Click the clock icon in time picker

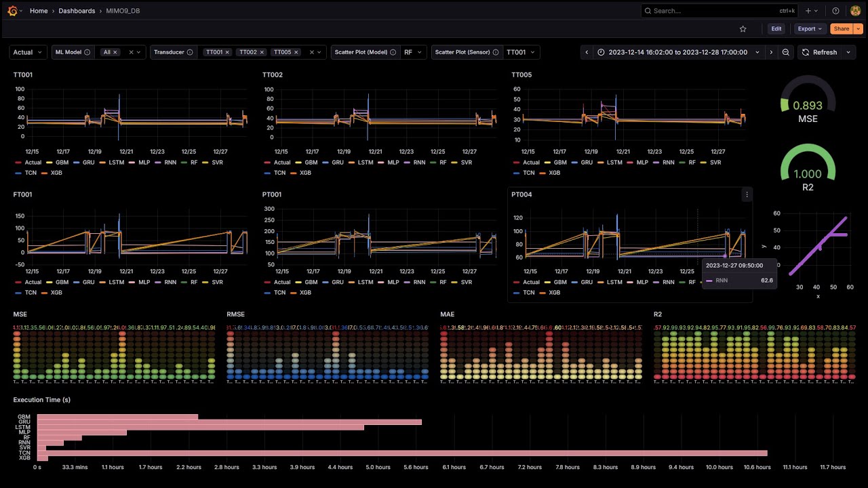click(x=601, y=52)
